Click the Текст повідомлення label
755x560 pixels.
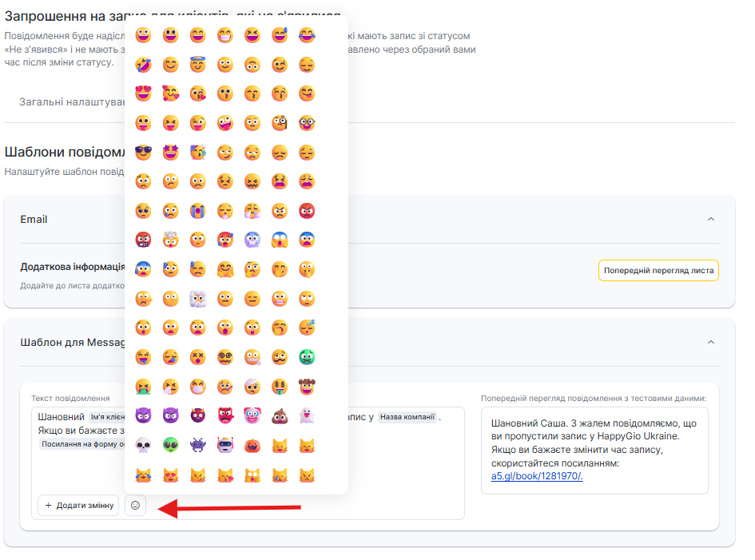tap(70, 398)
